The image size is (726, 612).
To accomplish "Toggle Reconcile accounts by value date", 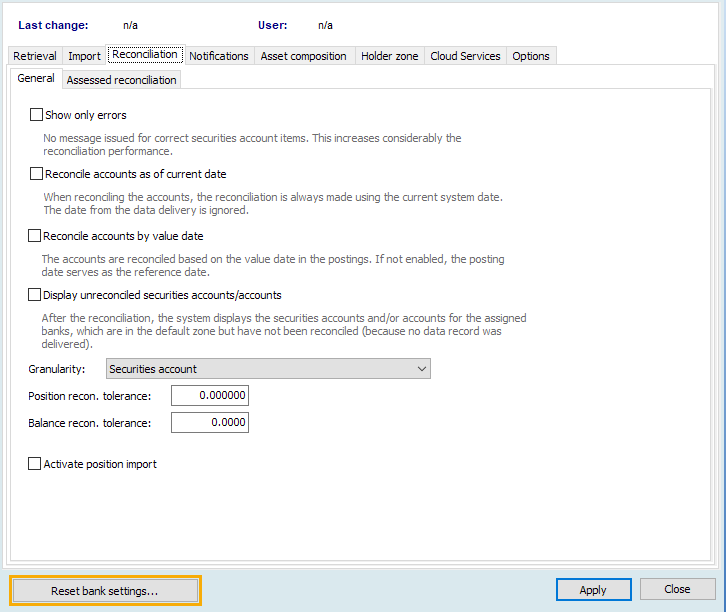I will (x=37, y=236).
